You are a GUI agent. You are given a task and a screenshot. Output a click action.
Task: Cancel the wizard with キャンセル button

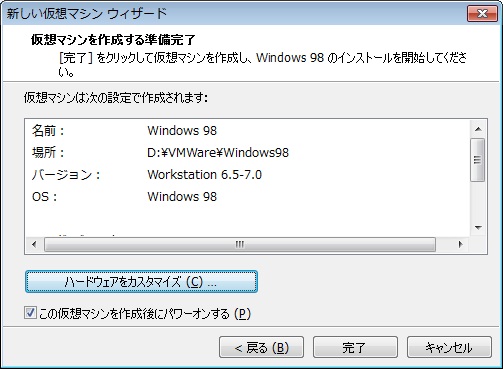click(x=449, y=347)
